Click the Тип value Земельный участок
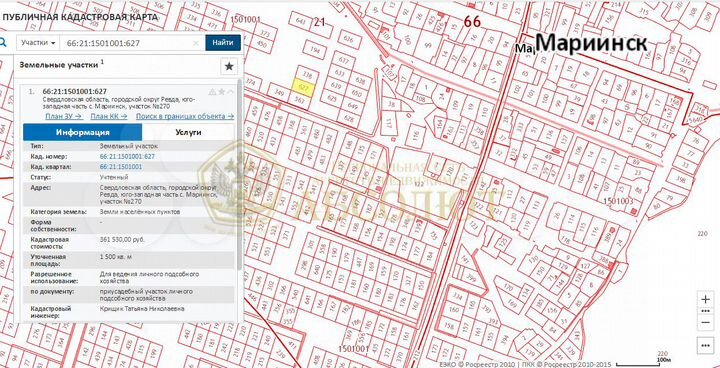Screen dimensions: 720x368 coord(128,146)
